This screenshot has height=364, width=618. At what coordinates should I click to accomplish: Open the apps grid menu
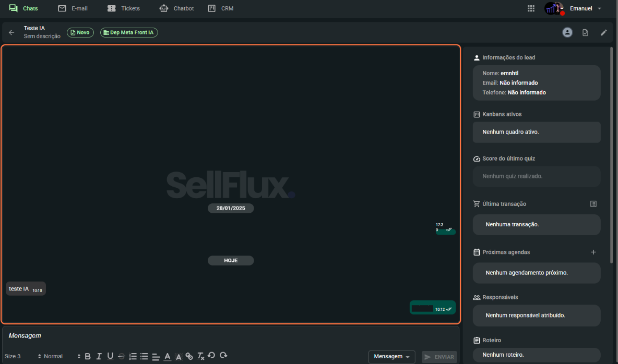tap(531, 8)
